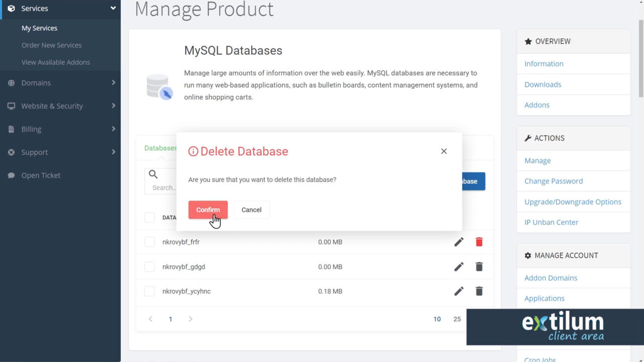Click the edit pencil for nkrovybf_frfr

point(459,242)
